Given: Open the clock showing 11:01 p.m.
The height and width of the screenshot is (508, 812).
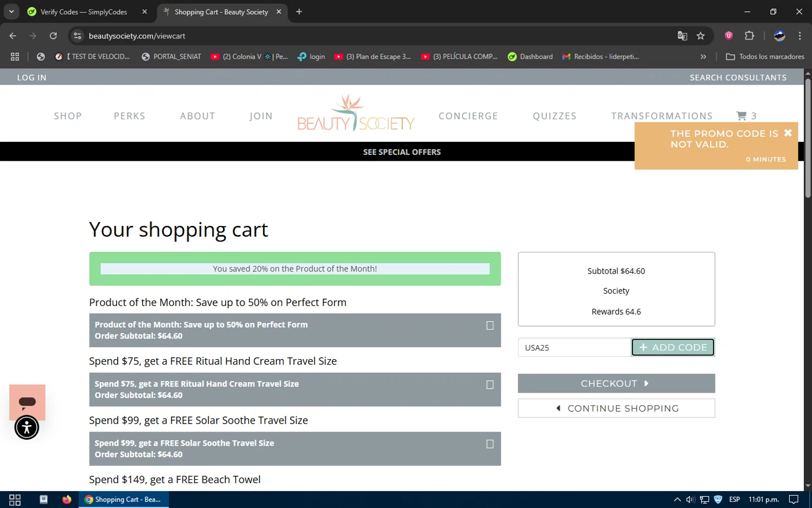Looking at the screenshot, I should tap(763, 499).
